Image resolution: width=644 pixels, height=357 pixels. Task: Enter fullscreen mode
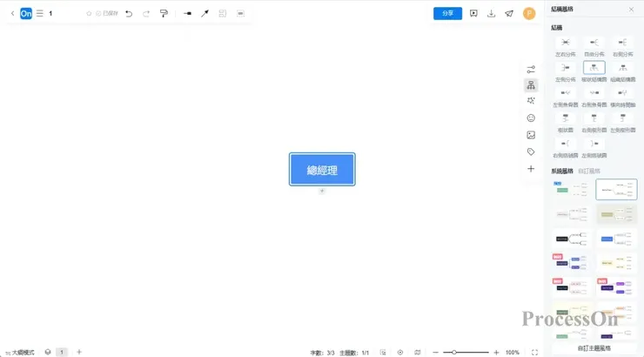pyautogui.click(x=534, y=353)
